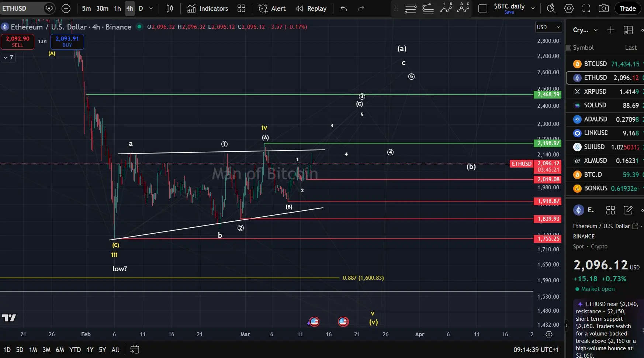Click the 2,092.90 SELL button

(17, 42)
